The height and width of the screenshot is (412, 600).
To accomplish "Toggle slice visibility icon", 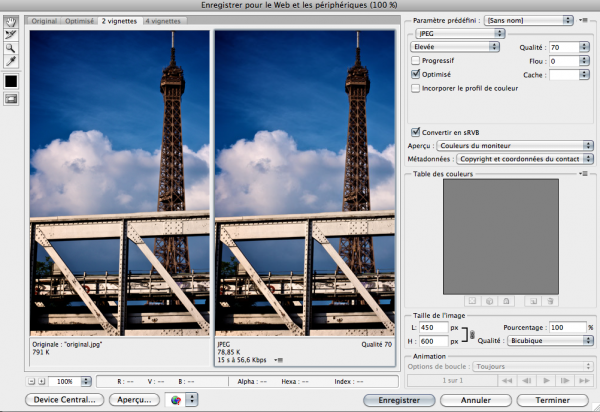I will (11, 99).
